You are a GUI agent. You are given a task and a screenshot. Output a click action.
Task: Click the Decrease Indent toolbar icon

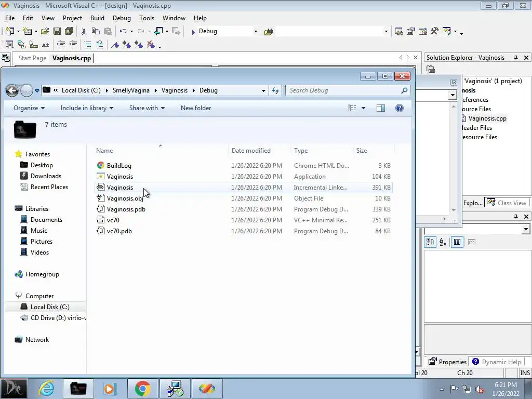pos(61,45)
